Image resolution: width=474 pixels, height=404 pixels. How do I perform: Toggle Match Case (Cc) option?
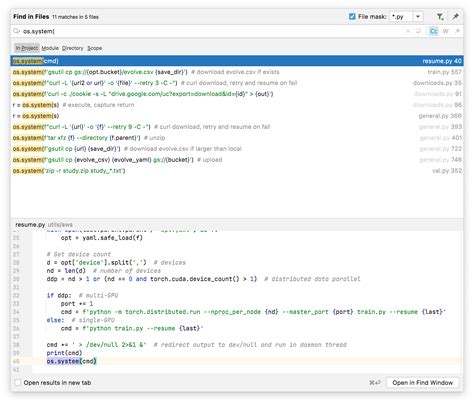tap(433, 31)
